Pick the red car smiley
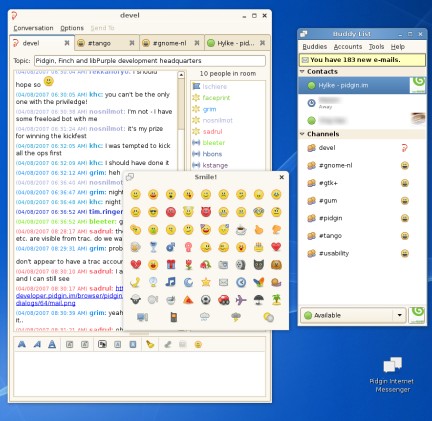 (x=223, y=300)
